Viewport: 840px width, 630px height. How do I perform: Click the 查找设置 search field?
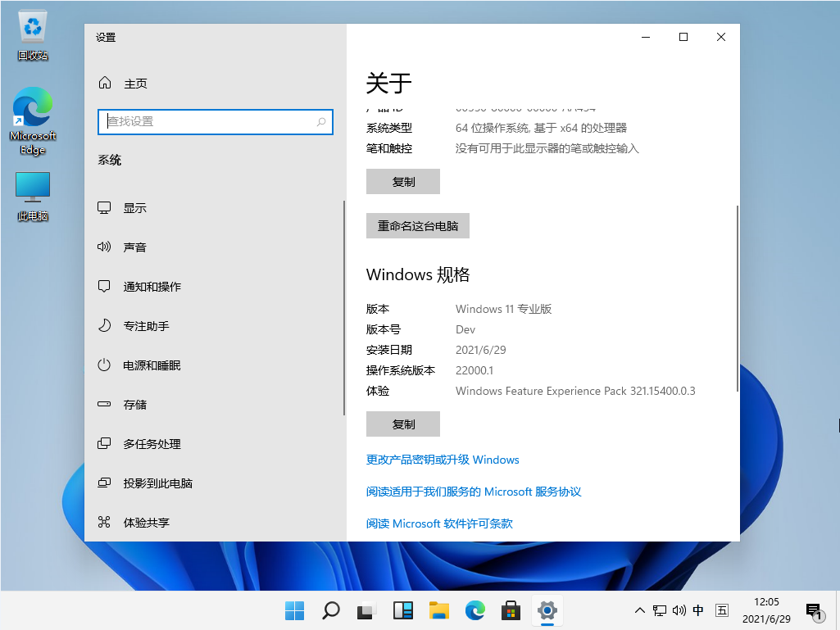click(x=216, y=122)
